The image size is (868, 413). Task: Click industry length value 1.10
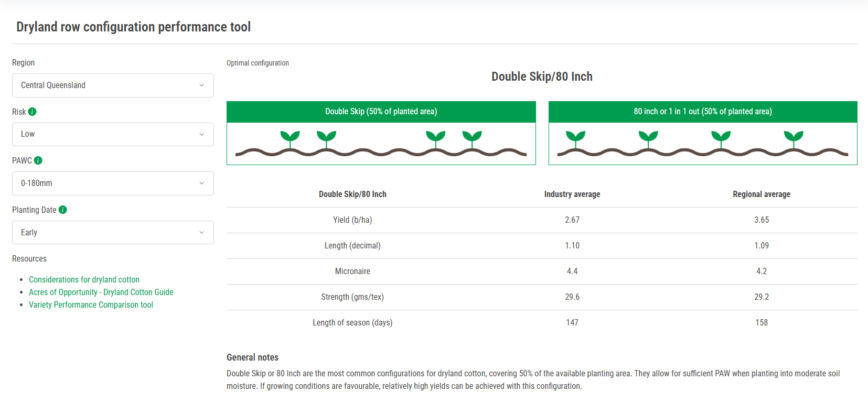coord(572,245)
